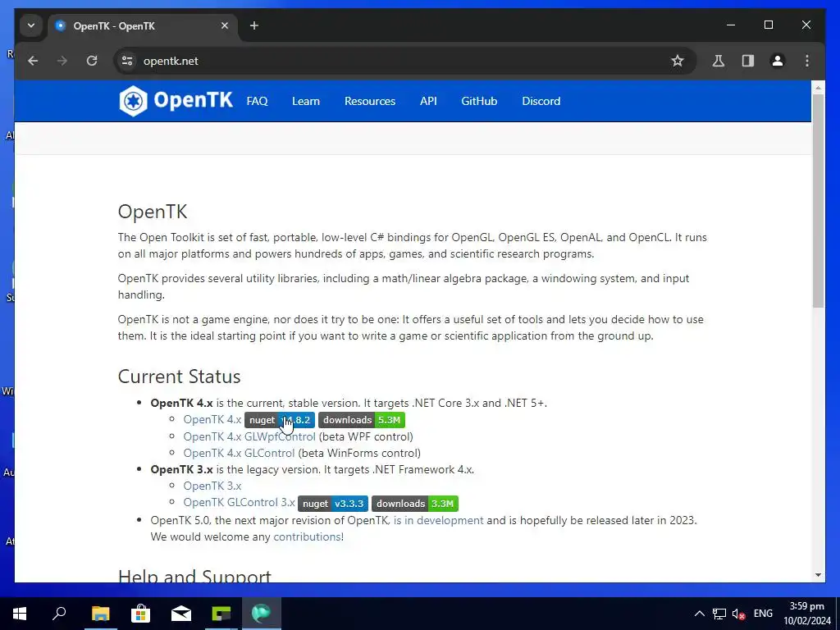
Task: Open the clock showing 3:59 pm
Action: tap(806, 614)
